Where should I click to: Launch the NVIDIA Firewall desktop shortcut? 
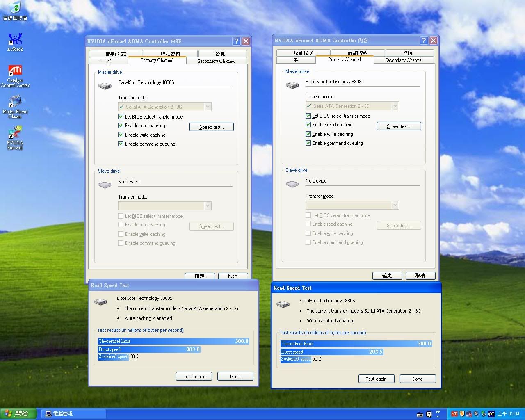(15, 138)
